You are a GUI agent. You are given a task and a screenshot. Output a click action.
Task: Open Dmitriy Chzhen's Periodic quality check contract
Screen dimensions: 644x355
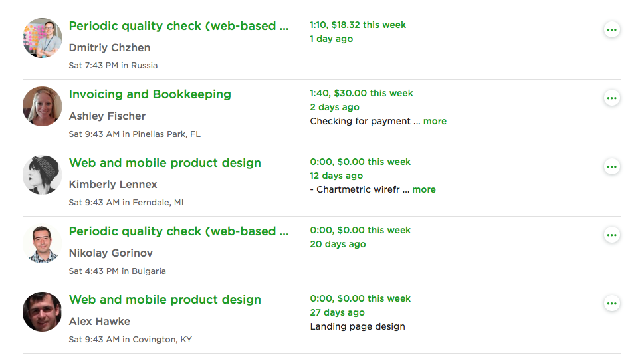tap(179, 26)
